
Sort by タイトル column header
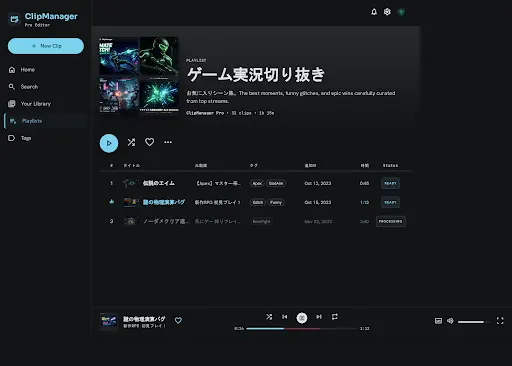pyautogui.click(x=132, y=166)
